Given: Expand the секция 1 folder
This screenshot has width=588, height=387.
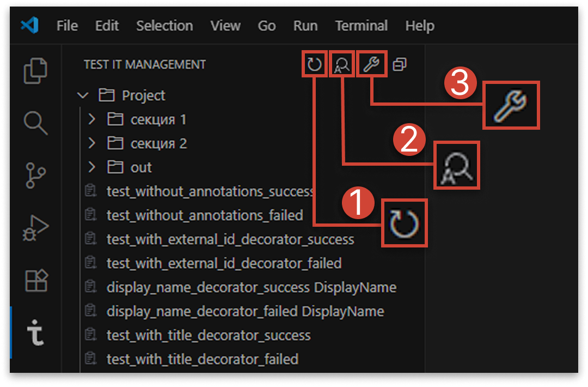Looking at the screenshot, I should (92, 119).
